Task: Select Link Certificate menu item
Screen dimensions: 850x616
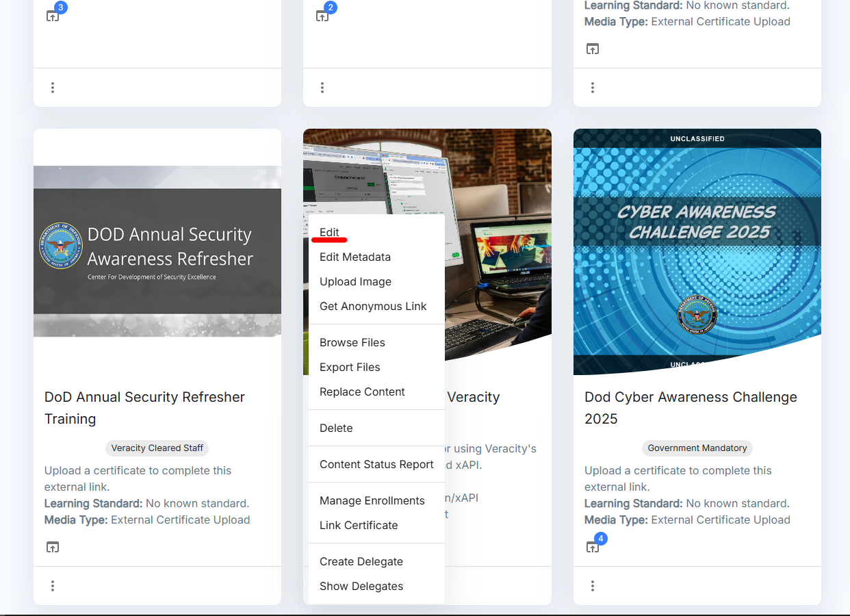Action: 376,525
